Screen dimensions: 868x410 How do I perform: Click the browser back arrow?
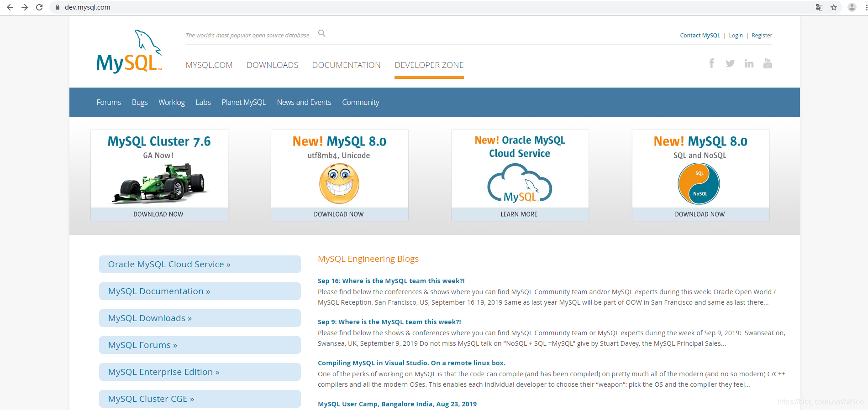coord(10,7)
